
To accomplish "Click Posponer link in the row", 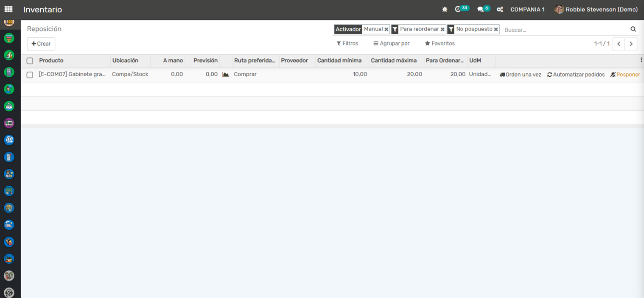I will (x=625, y=75).
